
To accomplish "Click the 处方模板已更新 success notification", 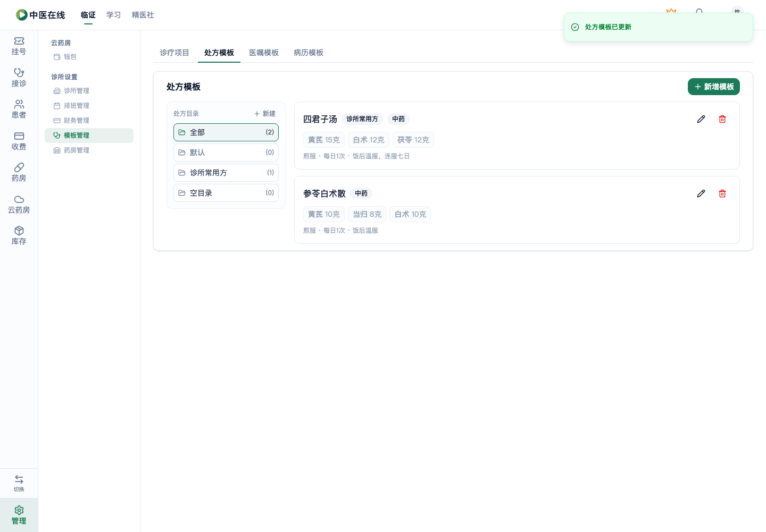I will click(x=659, y=27).
